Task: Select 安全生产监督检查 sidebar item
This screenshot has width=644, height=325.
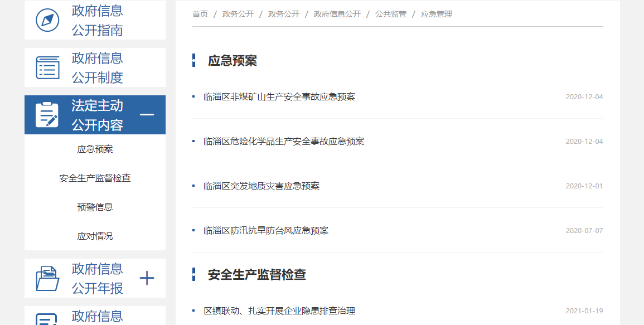Action: point(95,178)
